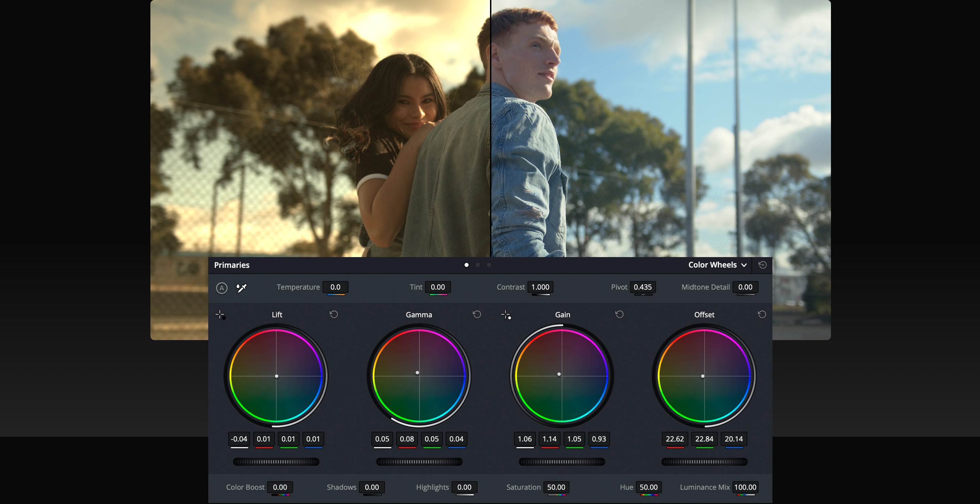Switch to the second Primaries page dot
This screenshot has width=980, height=504.
click(477, 265)
